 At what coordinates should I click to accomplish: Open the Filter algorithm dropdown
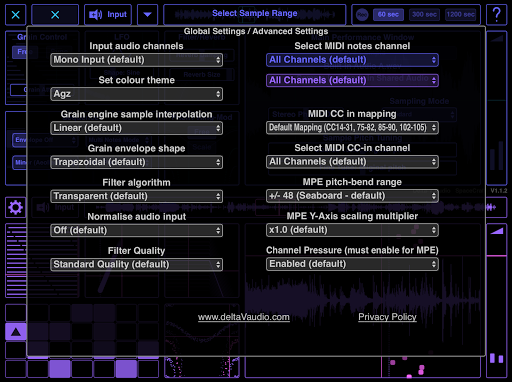pyautogui.click(x=136, y=196)
